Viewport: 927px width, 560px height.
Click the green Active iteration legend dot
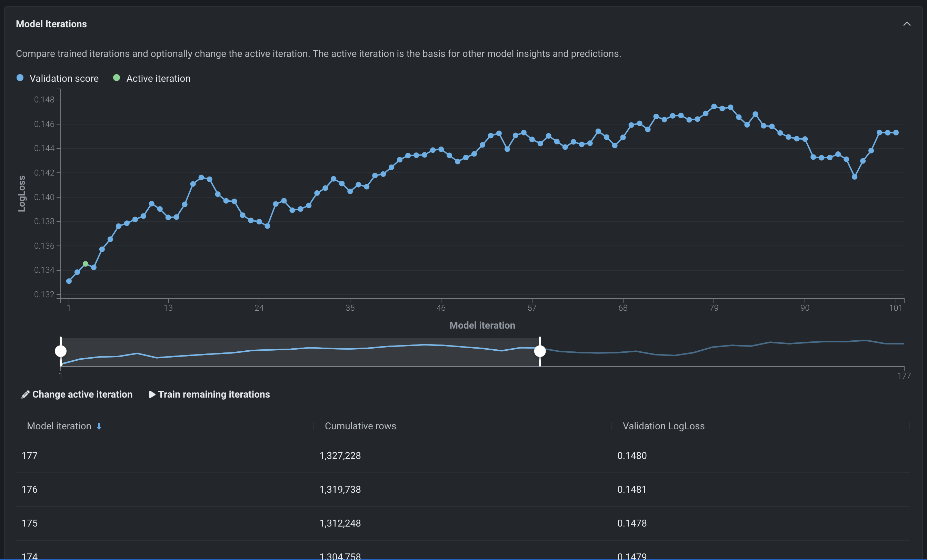[x=117, y=78]
